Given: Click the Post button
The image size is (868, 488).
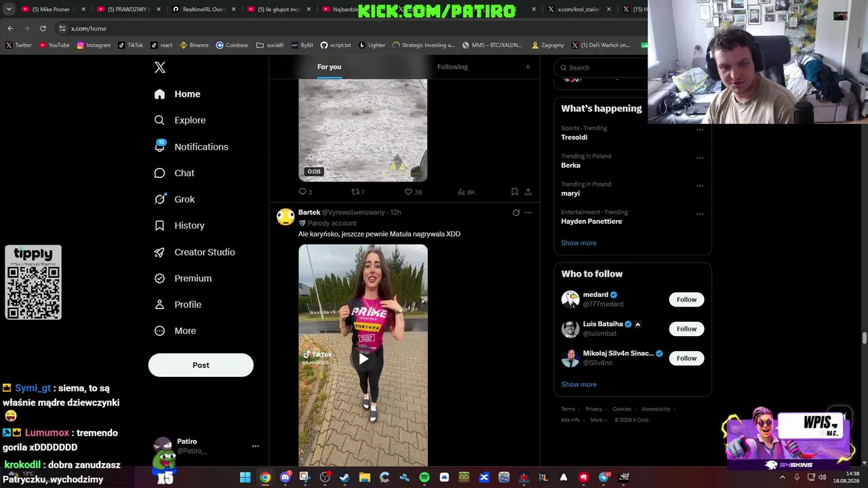Looking at the screenshot, I should pyautogui.click(x=201, y=365).
